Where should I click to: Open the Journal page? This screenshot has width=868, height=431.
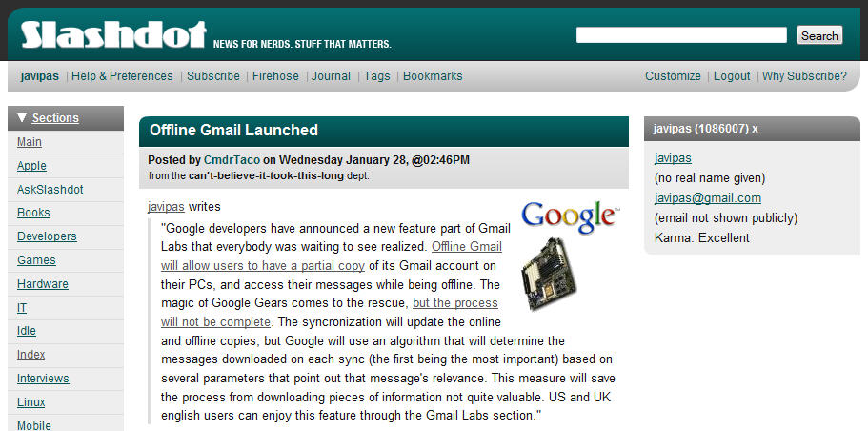coord(331,76)
